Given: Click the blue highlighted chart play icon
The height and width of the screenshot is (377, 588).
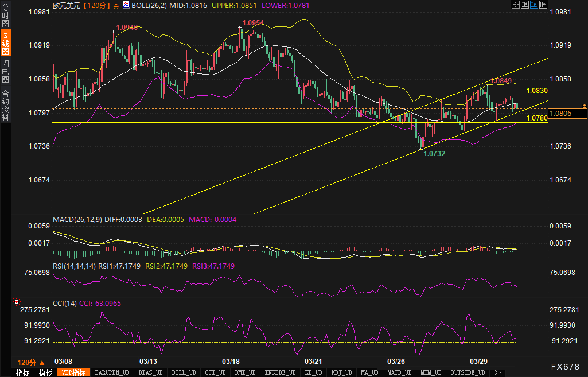Looking at the screenshot, I should [534, 5].
